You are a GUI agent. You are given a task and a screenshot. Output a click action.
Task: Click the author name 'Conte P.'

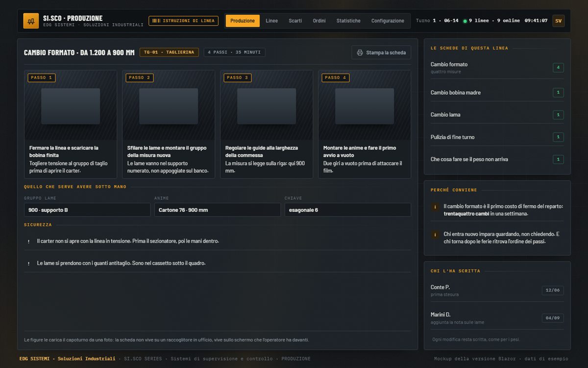pyautogui.click(x=440, y=287)
